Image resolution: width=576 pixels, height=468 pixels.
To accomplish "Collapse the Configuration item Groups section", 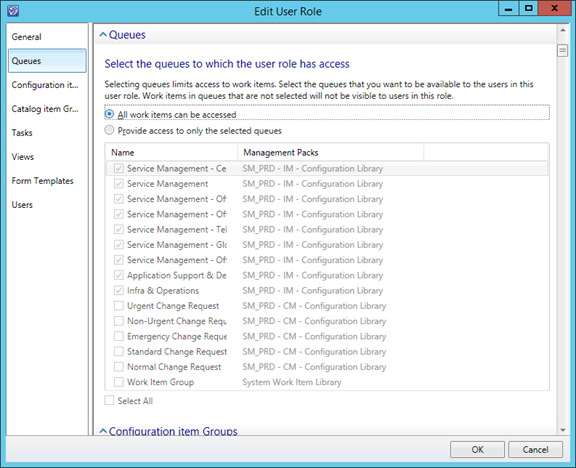I will click(103, 431).
